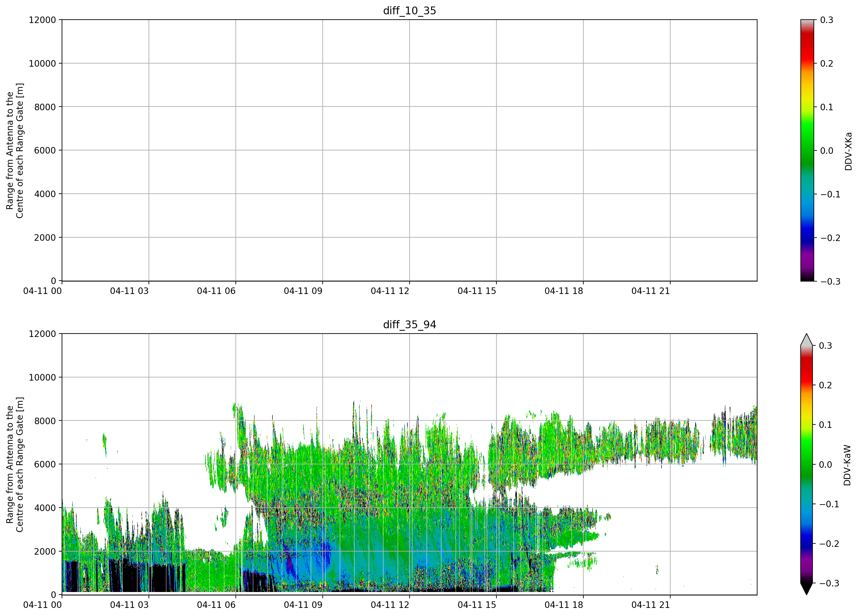Click the diff_35_94 plot title
The height and width of the screenshot is (616, 859).
coord(410,325)
